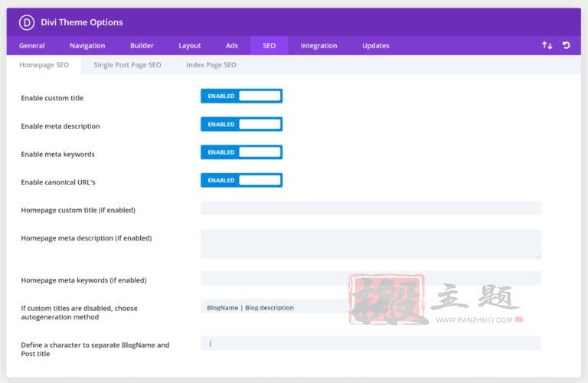588x383 pixels.
Task: Toggle the Enable meta keywords switch
Action: pos(241,152)
